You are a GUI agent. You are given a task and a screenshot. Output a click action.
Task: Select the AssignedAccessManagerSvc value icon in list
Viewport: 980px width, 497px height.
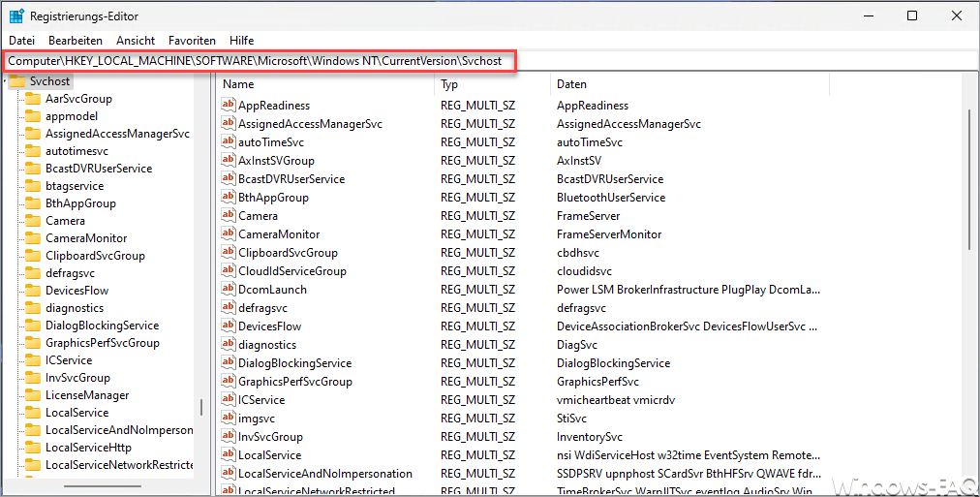229,124
